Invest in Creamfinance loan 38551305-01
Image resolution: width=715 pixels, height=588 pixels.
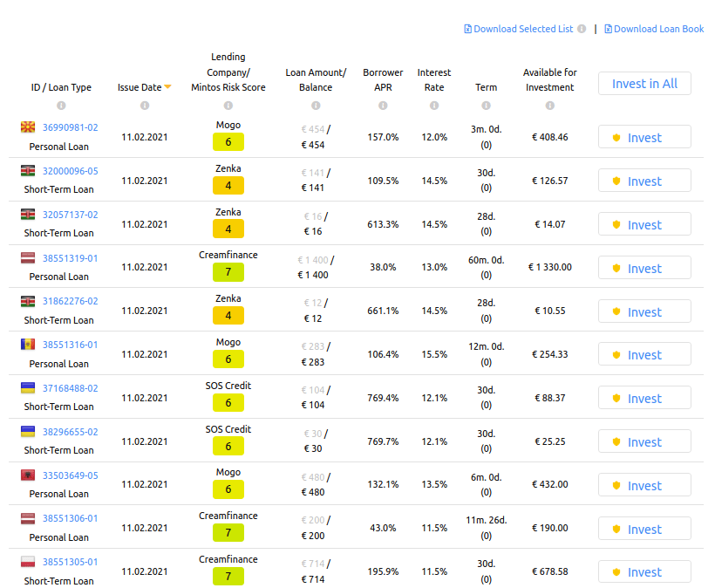click(x=644, y=571)
